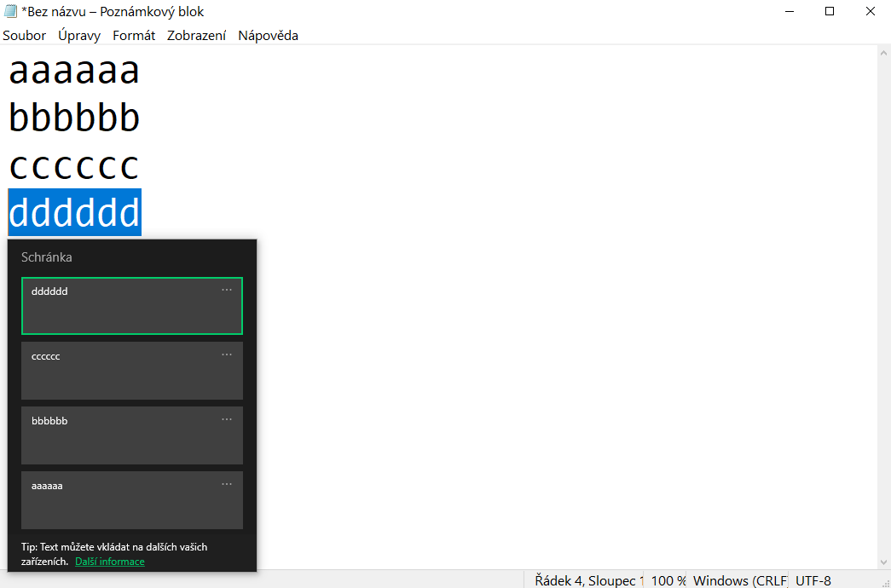Viewport: 891px width, 588px height.
Task: Click the scrollbar down arrow
Action: 884,562
